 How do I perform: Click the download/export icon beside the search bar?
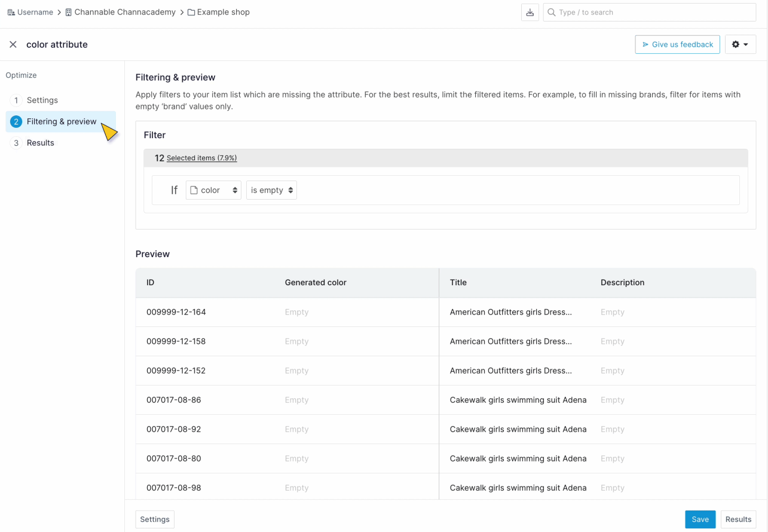(530, 12)
